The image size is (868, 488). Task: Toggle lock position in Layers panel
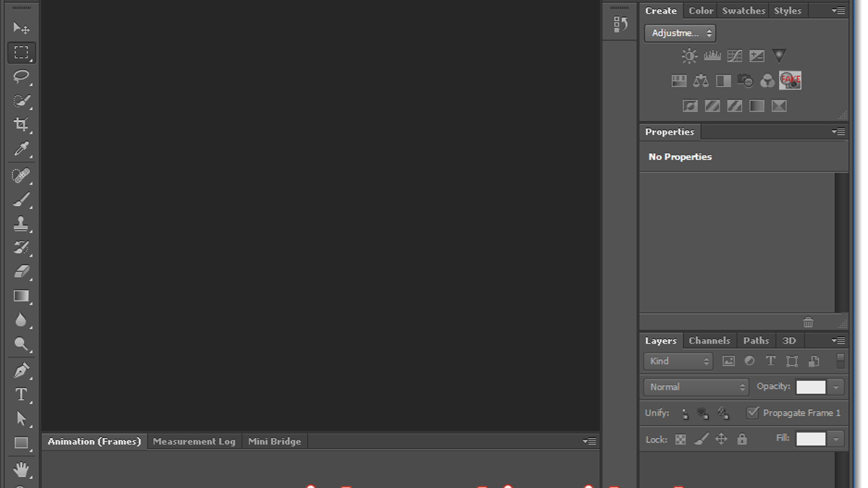click(721, 439)
